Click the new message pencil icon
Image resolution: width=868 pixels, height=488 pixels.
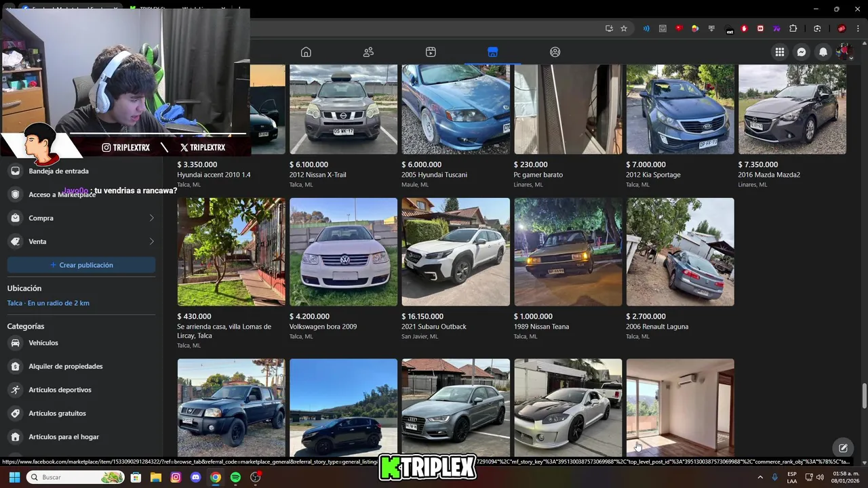point(843,448)
